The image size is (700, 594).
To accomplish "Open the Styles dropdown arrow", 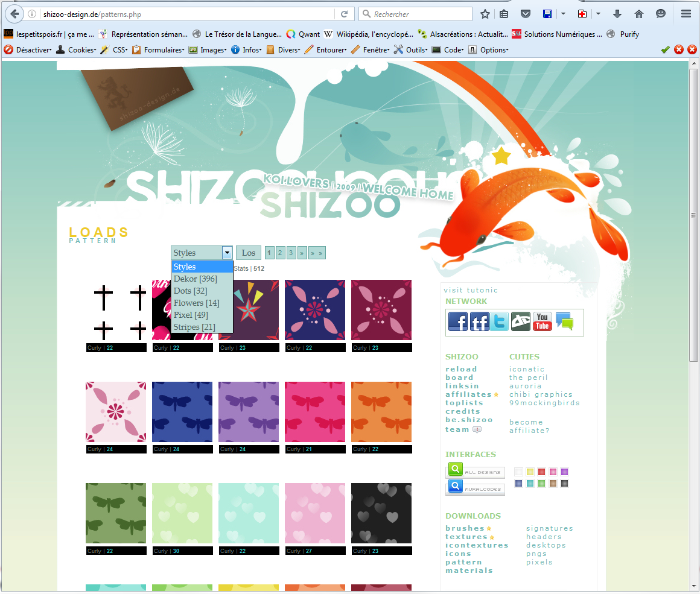I will (x=227, y=253).
